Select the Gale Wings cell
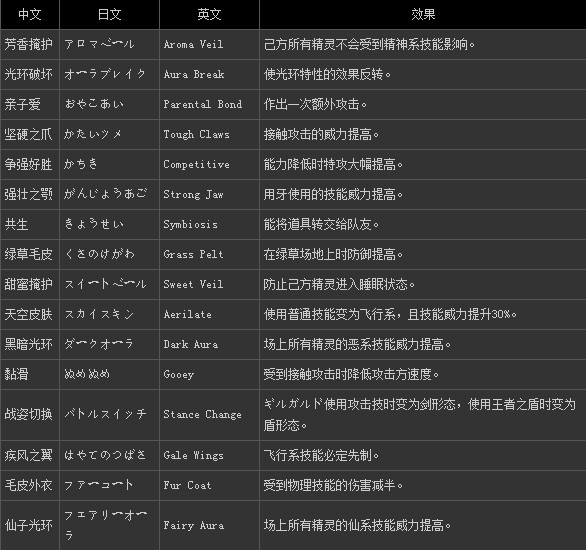Screen dimensions: 586x550 [x=209, y=455]
